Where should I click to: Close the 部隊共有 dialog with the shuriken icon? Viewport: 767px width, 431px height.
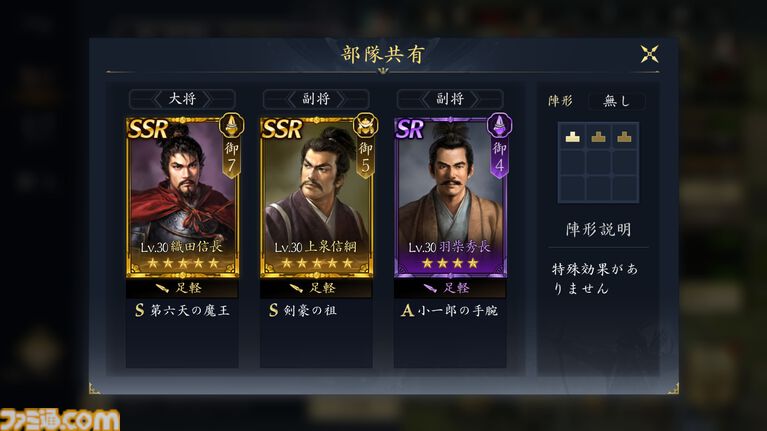coord(649,54)
